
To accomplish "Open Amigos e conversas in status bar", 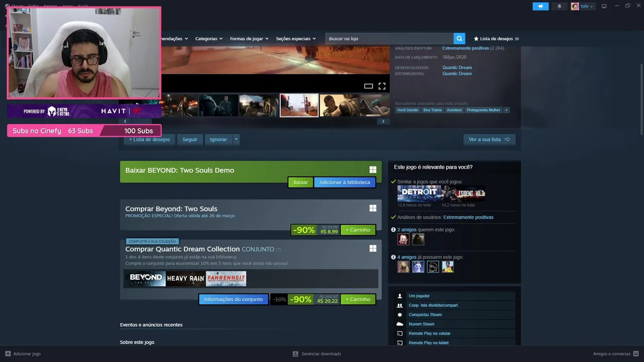I will (616, 353).
